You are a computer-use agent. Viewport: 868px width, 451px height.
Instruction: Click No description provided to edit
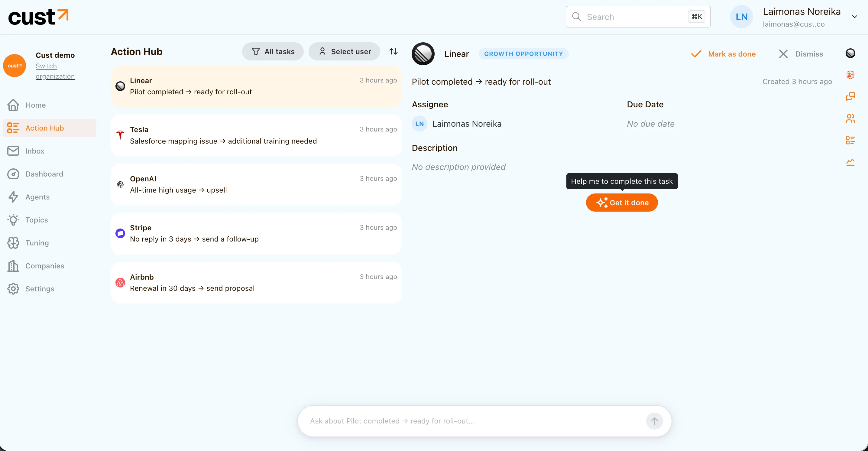[458, 167]
